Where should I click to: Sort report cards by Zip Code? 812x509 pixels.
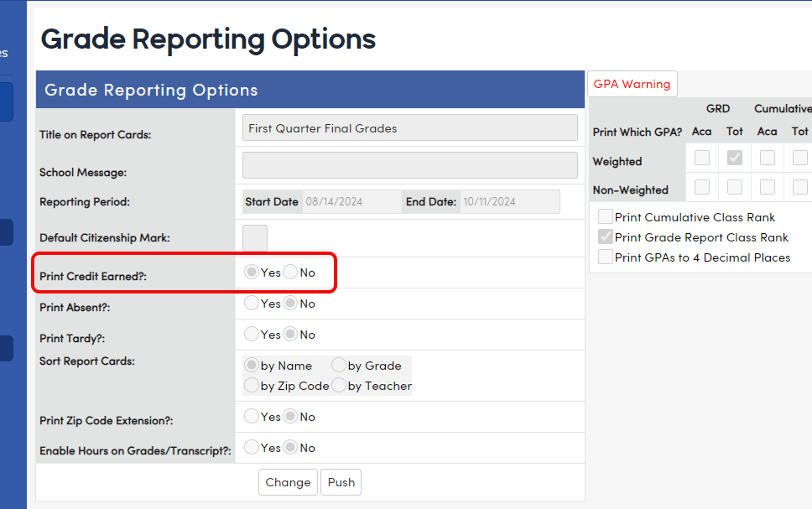tap(252, 385)
